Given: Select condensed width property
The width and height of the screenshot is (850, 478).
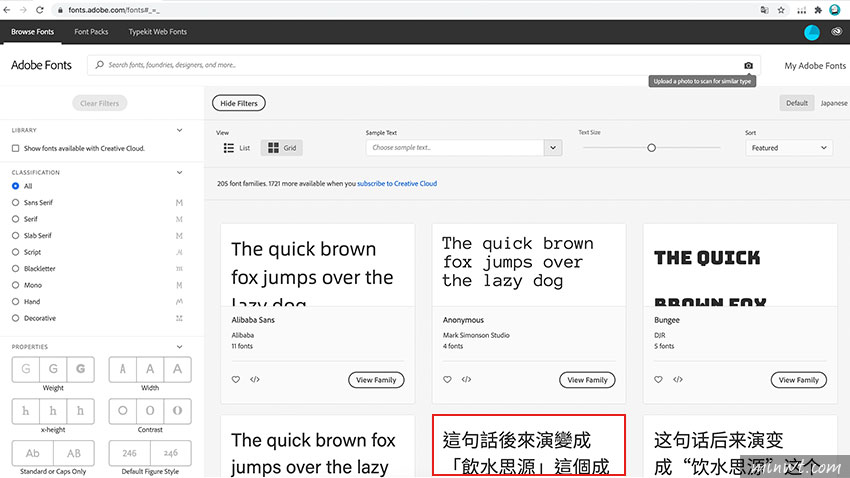Looking at the screenshot, I should click(x=123, y=369).
